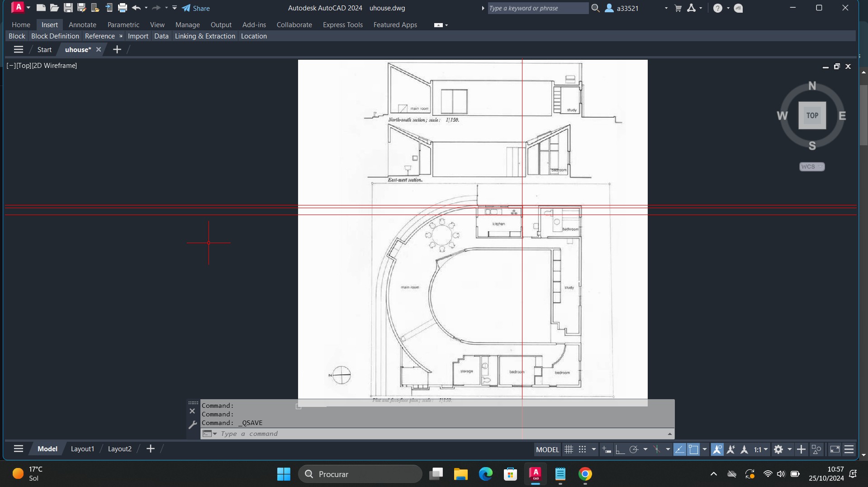Open the Block panel
Screen dimensions: 868x487
point(17,36)
